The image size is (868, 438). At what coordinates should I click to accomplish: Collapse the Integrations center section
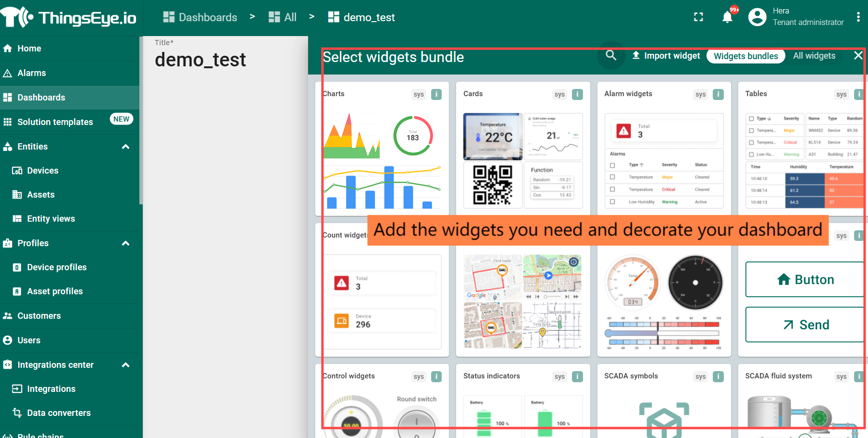pos(126,365)
